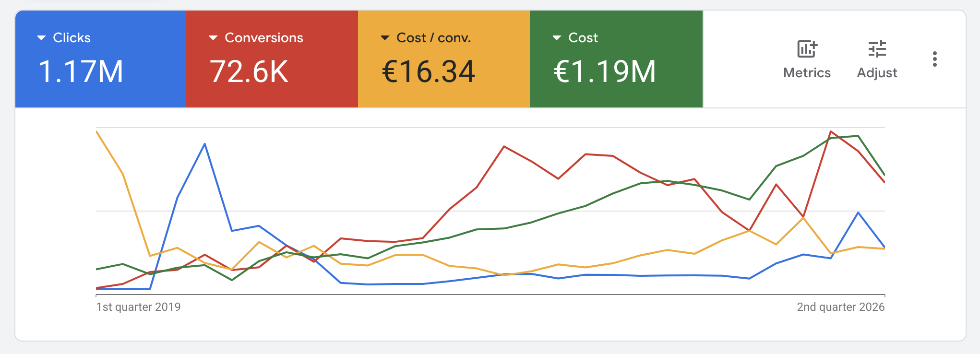Expand the Cost metric dropdown arrow
The image size is (980, 354).
[x=557, y=37]
